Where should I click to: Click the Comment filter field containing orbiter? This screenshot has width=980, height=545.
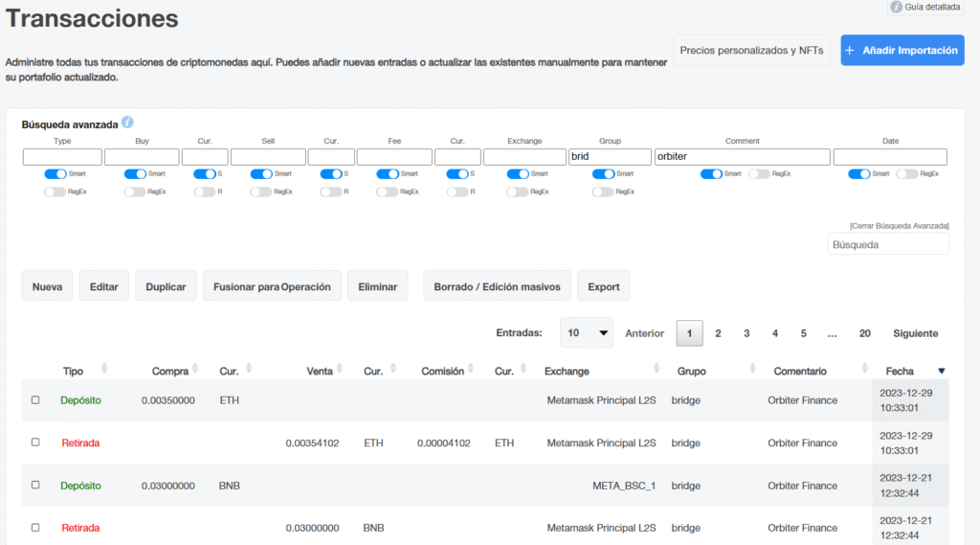(x=742, y=156)
